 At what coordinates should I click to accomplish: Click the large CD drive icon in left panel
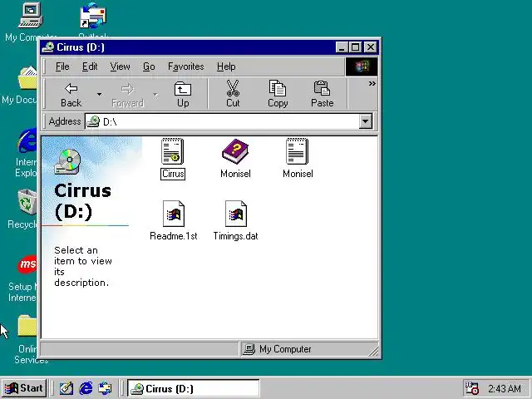pos(67,161)
